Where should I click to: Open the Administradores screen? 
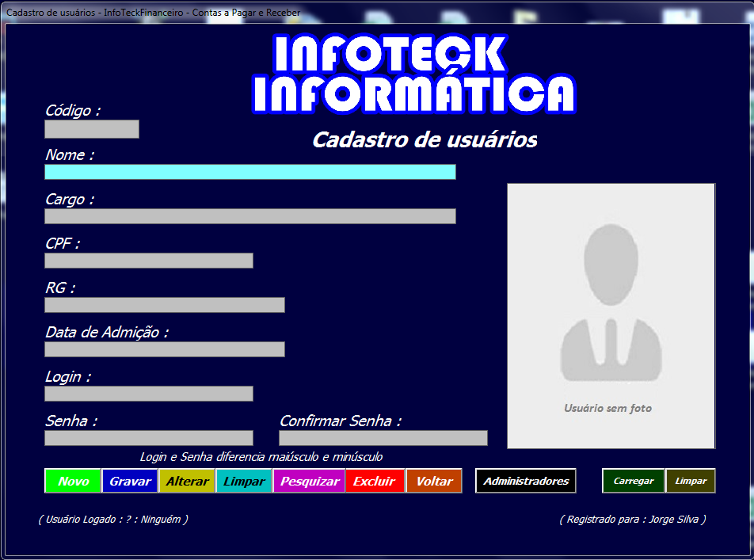(x=525, y=481)
